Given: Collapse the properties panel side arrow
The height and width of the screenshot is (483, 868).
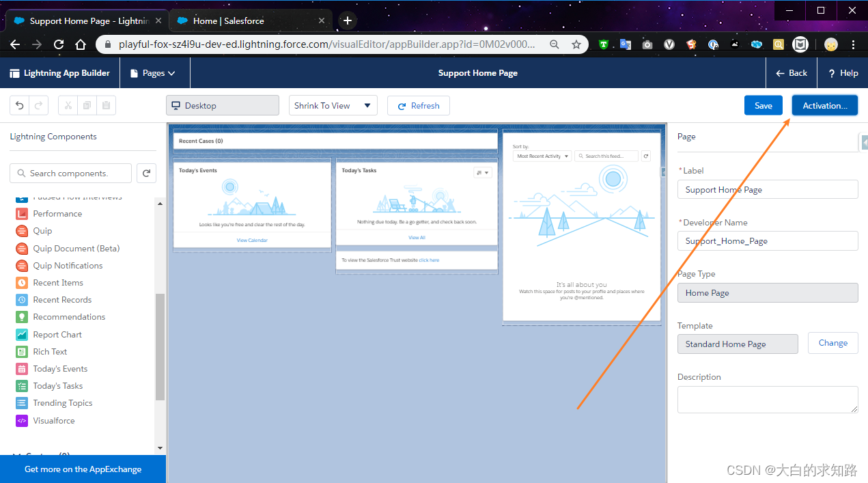Looking at the screenshot, I should pos(864,142).
